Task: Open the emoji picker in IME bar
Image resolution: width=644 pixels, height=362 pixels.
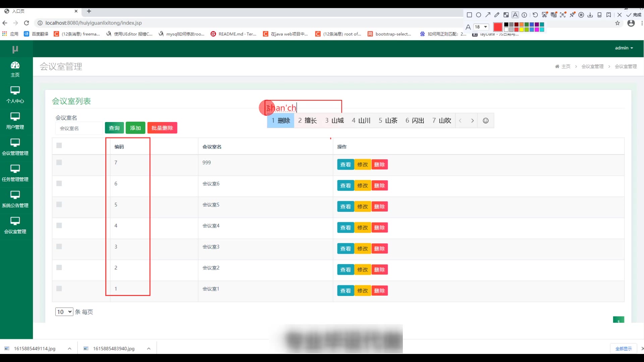Action: (x=485, y=121)
